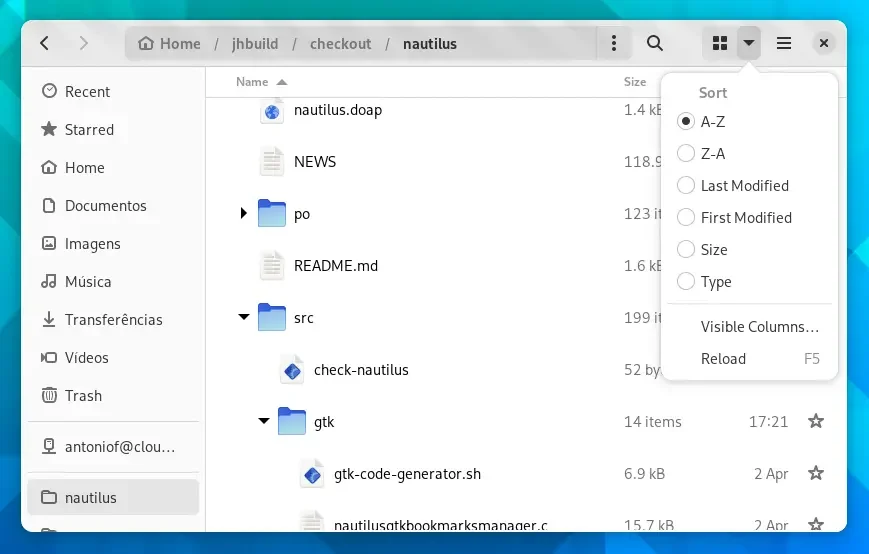Select the NEWS file name
The height and width of the screenshot is (554, 869).
(315, 162)
